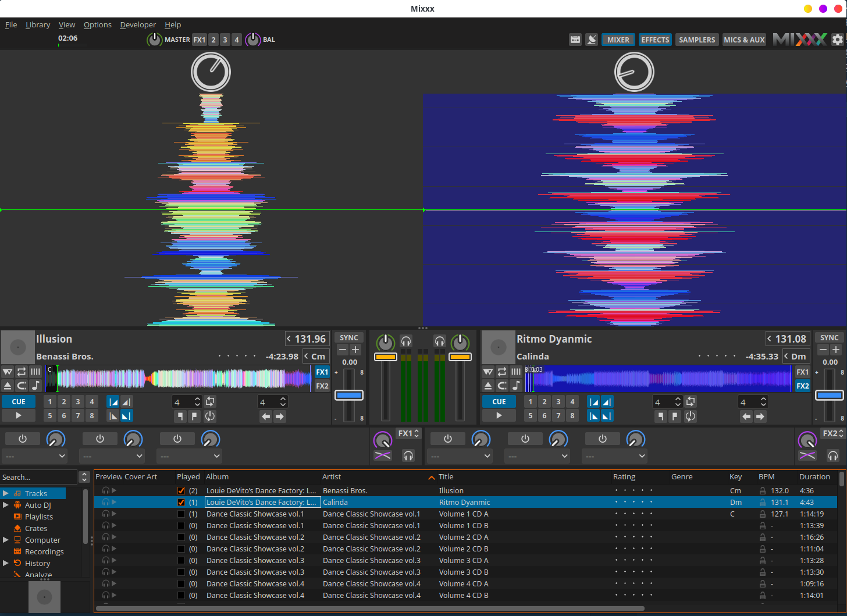Open second effect dropdown in FX2 unit

tap(537, 456)
